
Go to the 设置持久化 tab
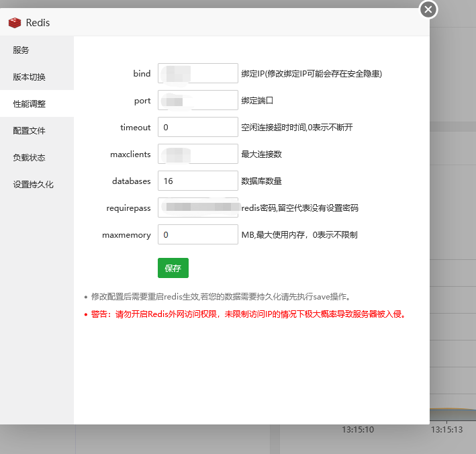tap(37, 184)
